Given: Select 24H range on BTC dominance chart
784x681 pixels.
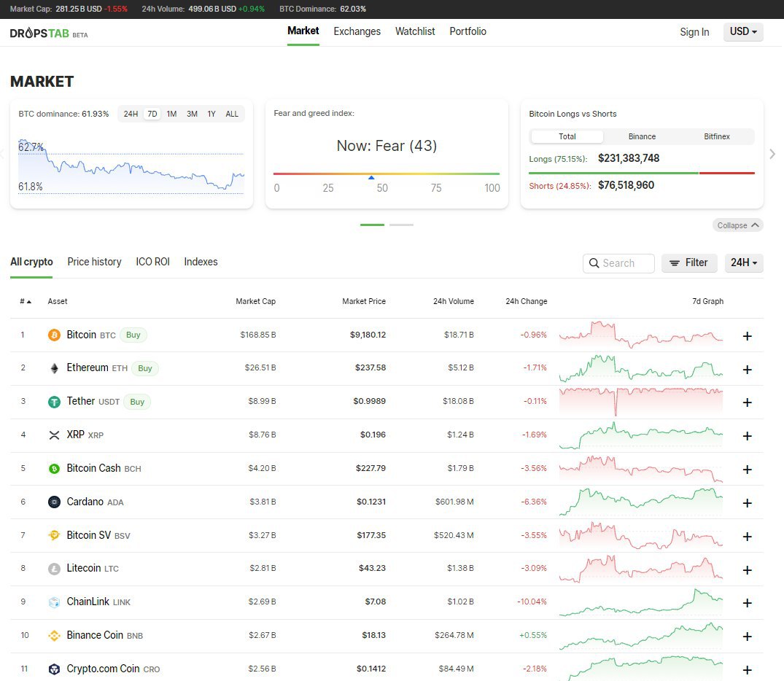Looking at the screenshot, I should click(x=131, y=114).
